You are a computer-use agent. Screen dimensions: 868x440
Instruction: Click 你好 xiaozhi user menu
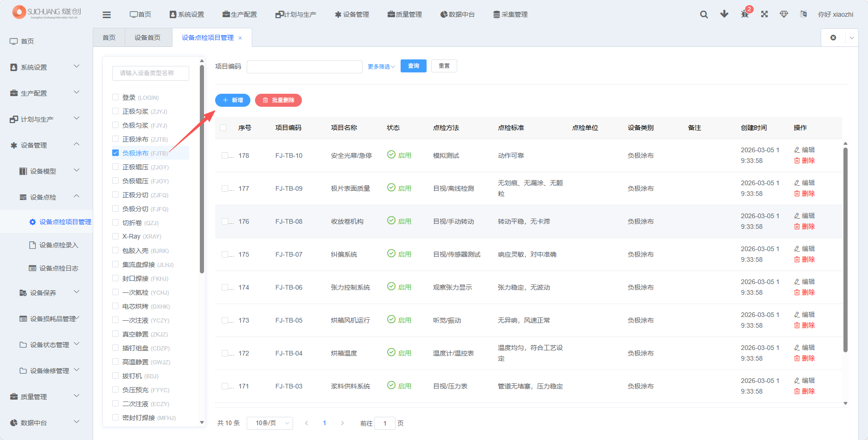coord(836,14)
